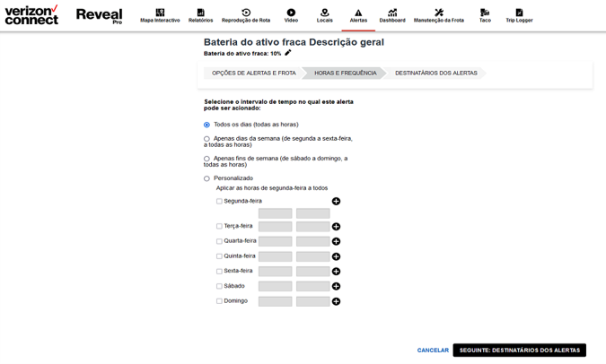
Task: Open the Dashboard page
Action: [x=392, y=16]
